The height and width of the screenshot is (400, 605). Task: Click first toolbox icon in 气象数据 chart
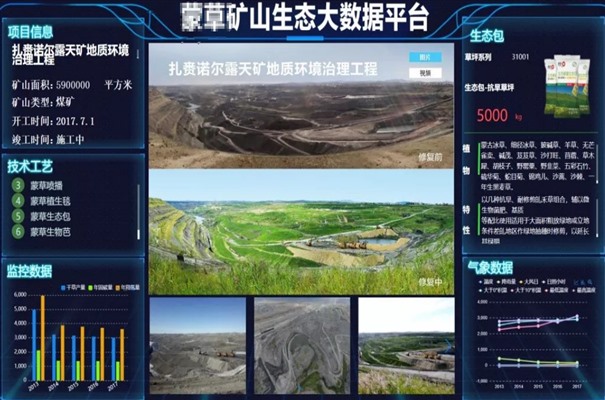(x=576, y=282)
